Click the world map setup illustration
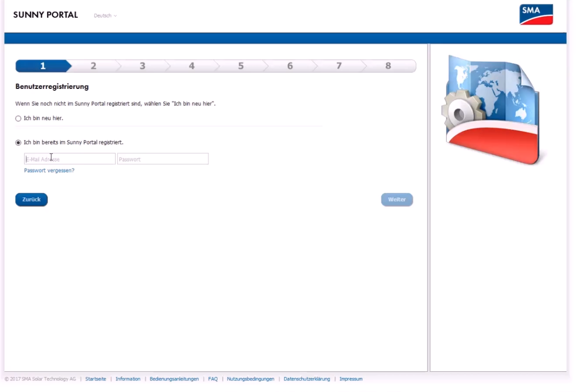 491,110
